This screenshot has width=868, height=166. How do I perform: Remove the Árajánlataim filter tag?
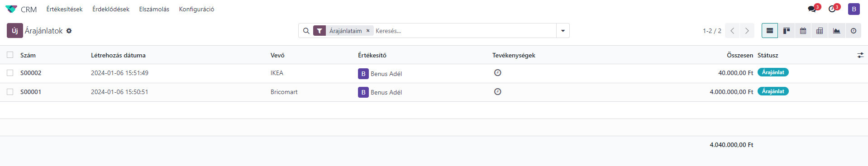[368, 31]
